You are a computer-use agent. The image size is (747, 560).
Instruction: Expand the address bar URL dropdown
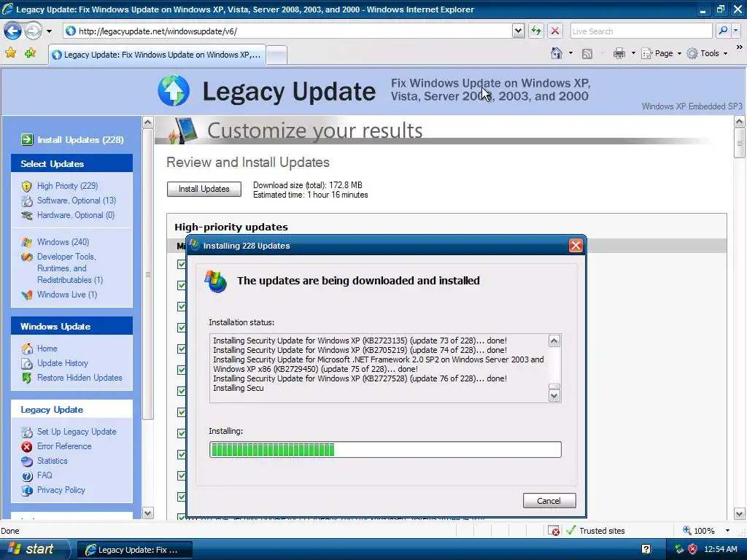[519, 31]
